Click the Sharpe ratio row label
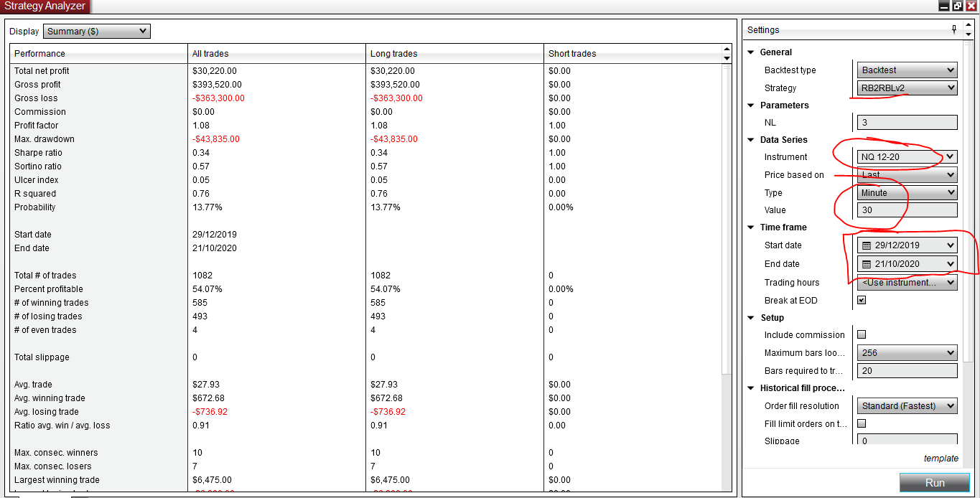Image resolution: width=980 pixels, height=498 pixels. (38, 153)
